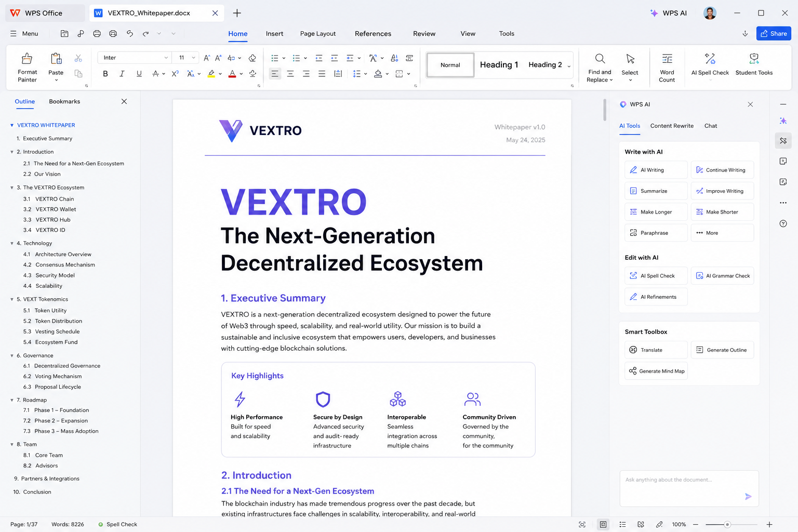Screen dimensions: 798x532
Task: Click the Continue Writing button
Action: click(722, 170)
